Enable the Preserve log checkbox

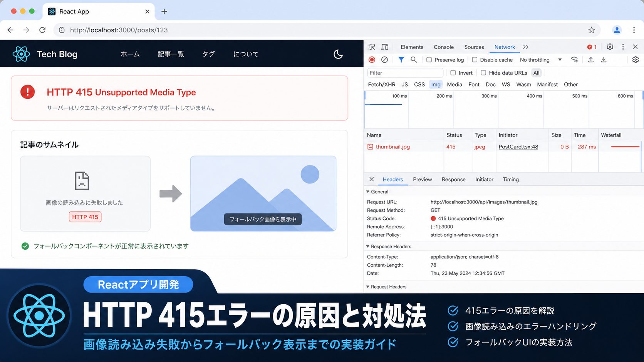point(429,60)
